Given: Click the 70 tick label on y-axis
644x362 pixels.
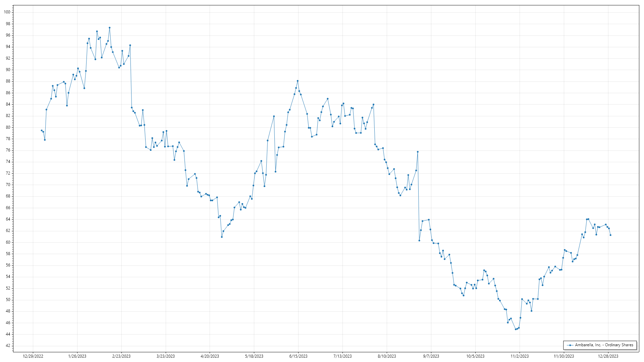Looking at the screenshot, I should (x=8, y=185).
